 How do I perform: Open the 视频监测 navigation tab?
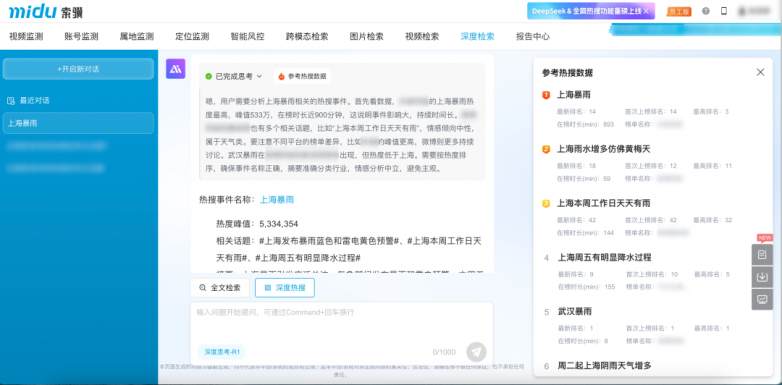click(x=26, y=36)
